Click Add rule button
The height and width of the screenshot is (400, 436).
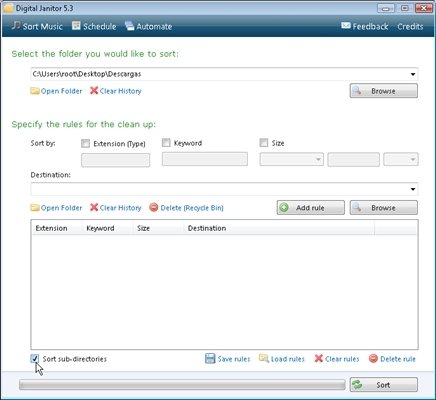[x=311, y=208]
